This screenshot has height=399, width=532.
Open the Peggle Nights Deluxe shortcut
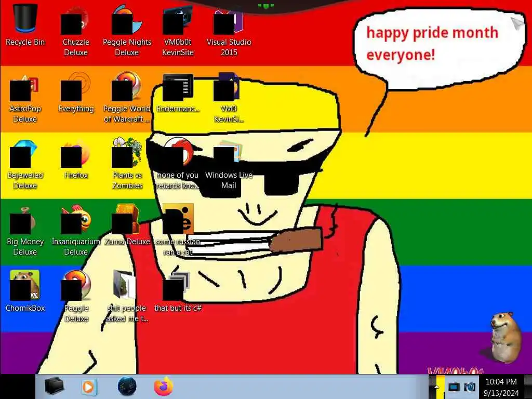[127, 31]
